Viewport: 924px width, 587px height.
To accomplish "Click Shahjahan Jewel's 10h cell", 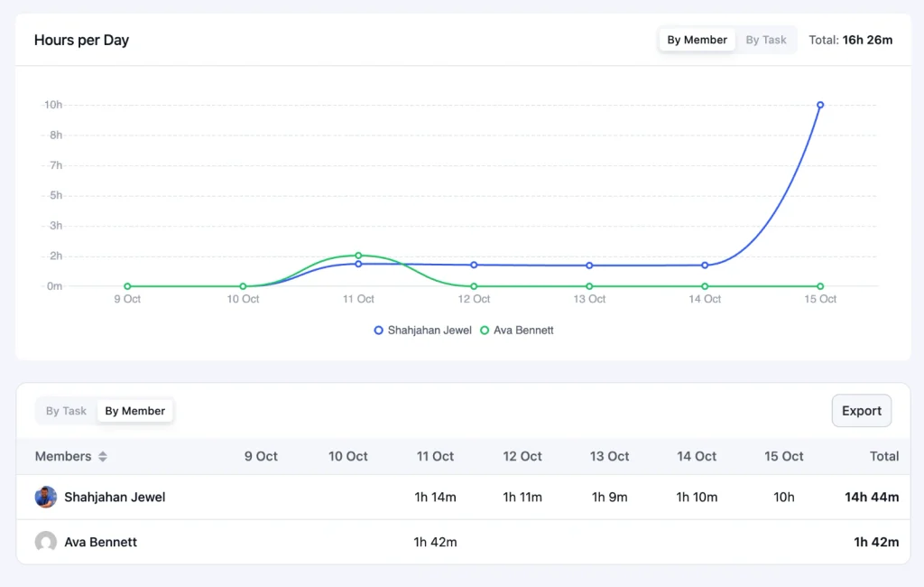I will point(784,498).
